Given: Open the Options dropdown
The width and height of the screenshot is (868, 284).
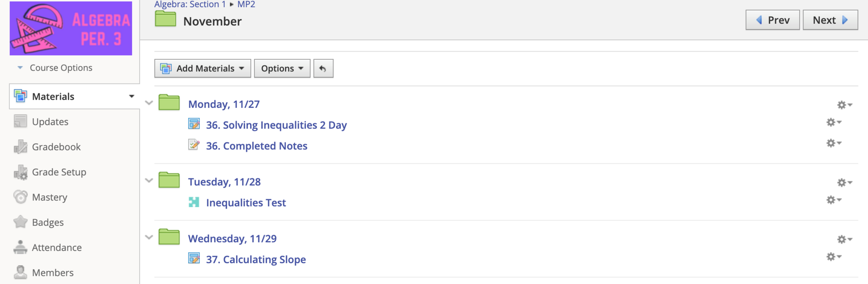Looking at the screenshot, I should click(282, 69).
